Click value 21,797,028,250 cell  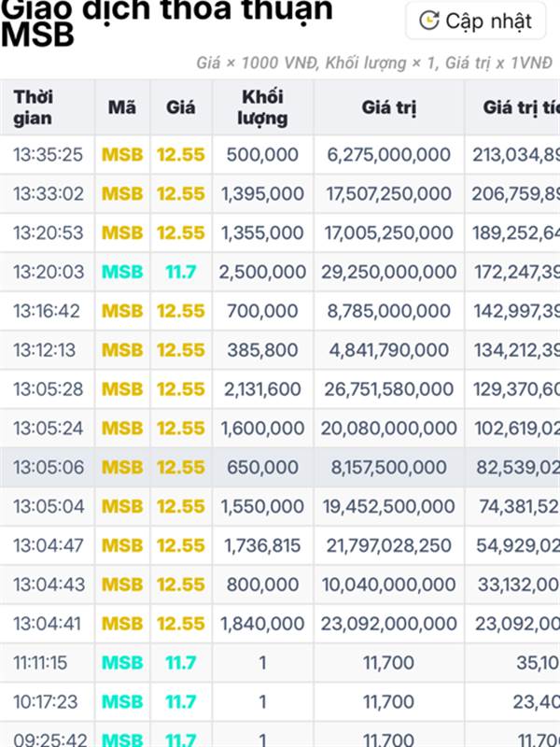388,545
